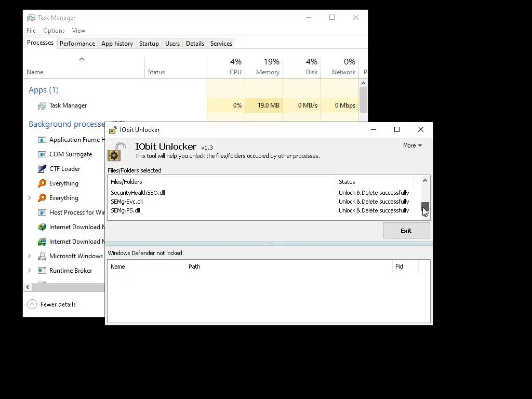The width and height of the screenshot is (532, 399).
Task: Open Task Manager File menu
Action: 31,31
